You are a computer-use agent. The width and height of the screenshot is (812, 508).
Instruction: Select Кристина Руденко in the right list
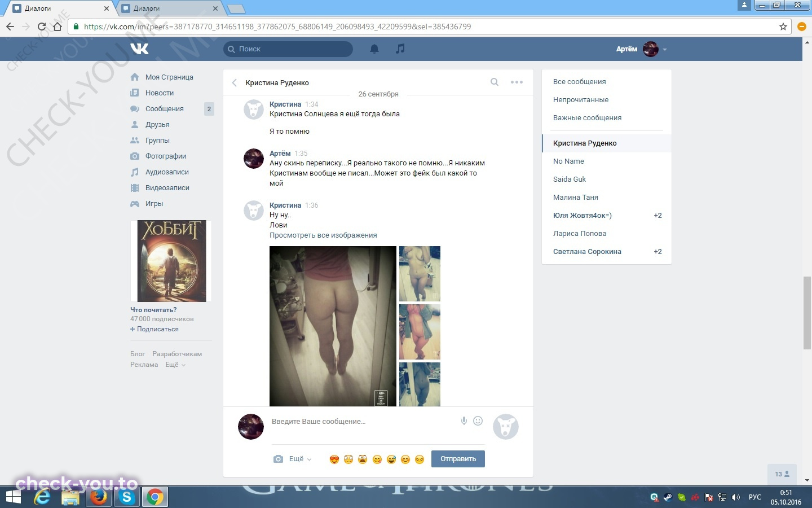tap(607, 143)
